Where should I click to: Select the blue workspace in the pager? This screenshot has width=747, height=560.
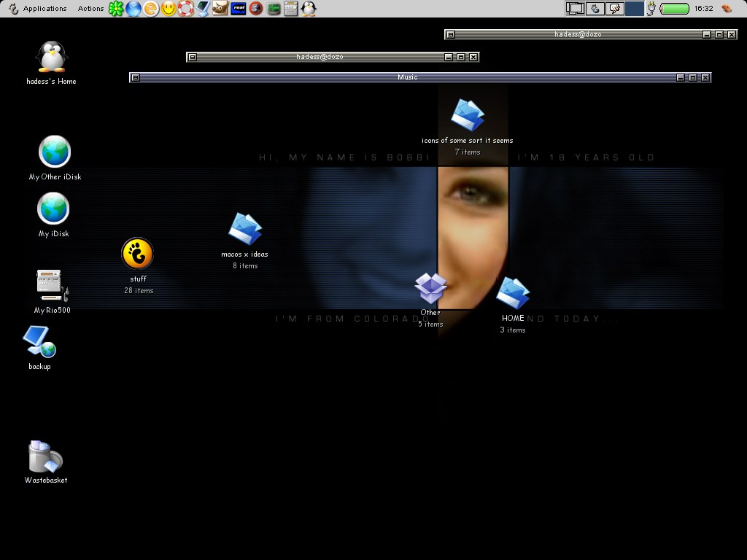coord(635,9)
